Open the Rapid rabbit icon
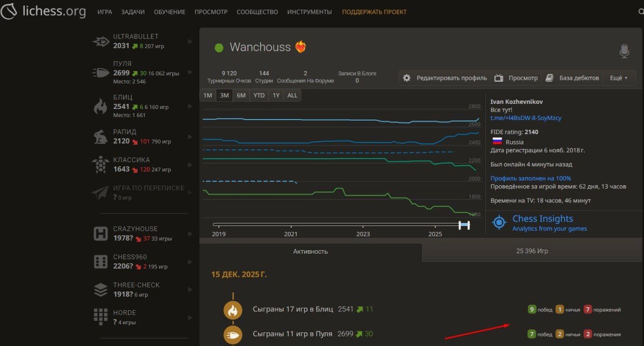This screenshot has height=346, width=644. click(101, 136)
